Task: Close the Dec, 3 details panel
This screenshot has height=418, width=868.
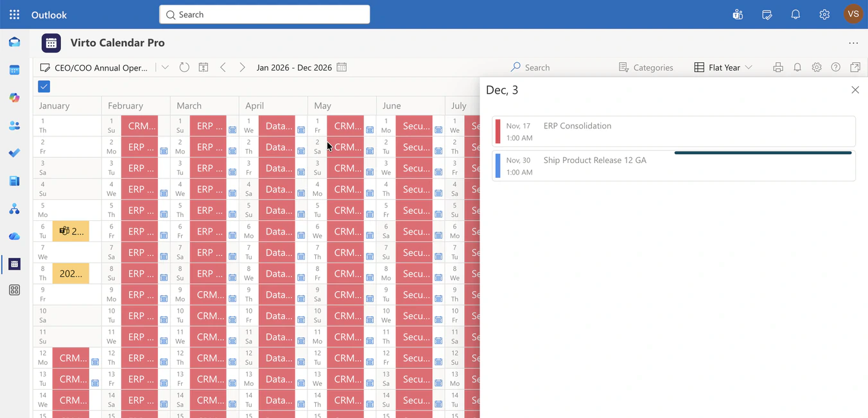Action: pyautogui.click(x=855, y=90)
